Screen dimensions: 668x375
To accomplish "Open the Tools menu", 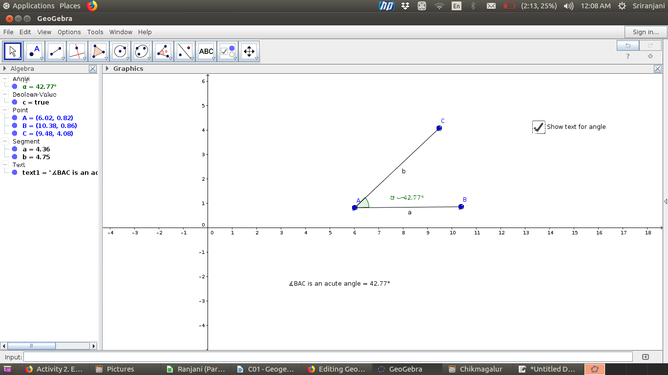I will 95,32.
